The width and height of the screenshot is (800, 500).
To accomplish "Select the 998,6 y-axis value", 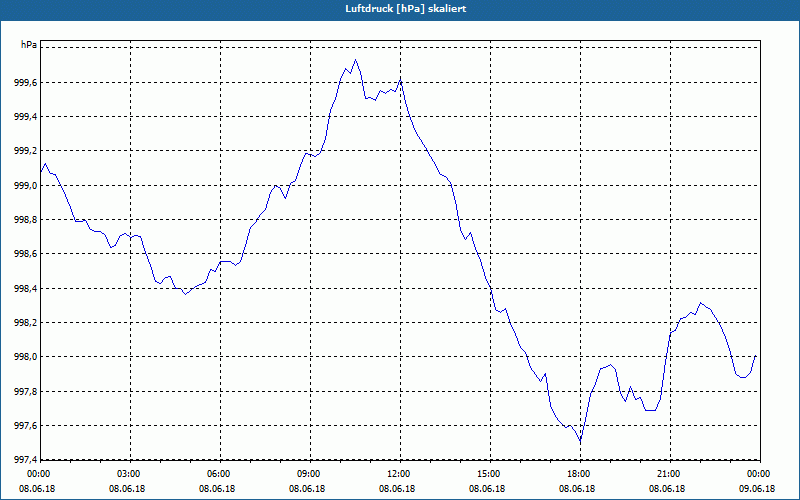I will pyautogui.click(x=25, y=254).
